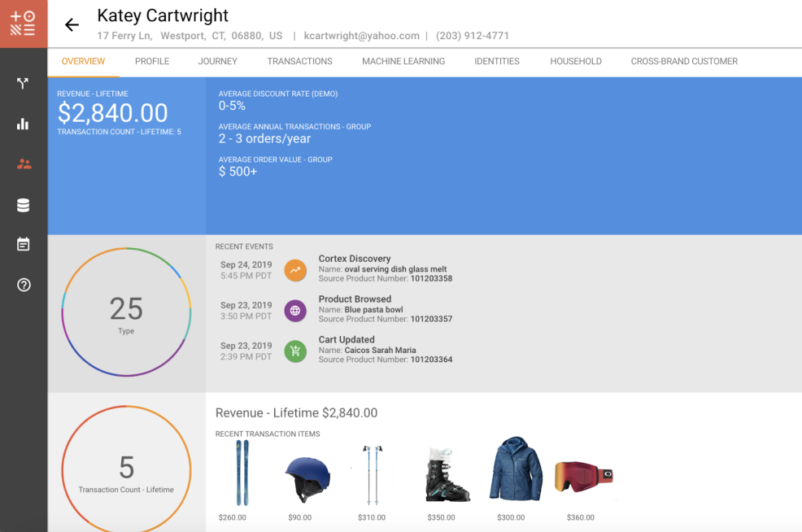Open the app logo home icon
The image size is (802, 532).
[23, 24]
